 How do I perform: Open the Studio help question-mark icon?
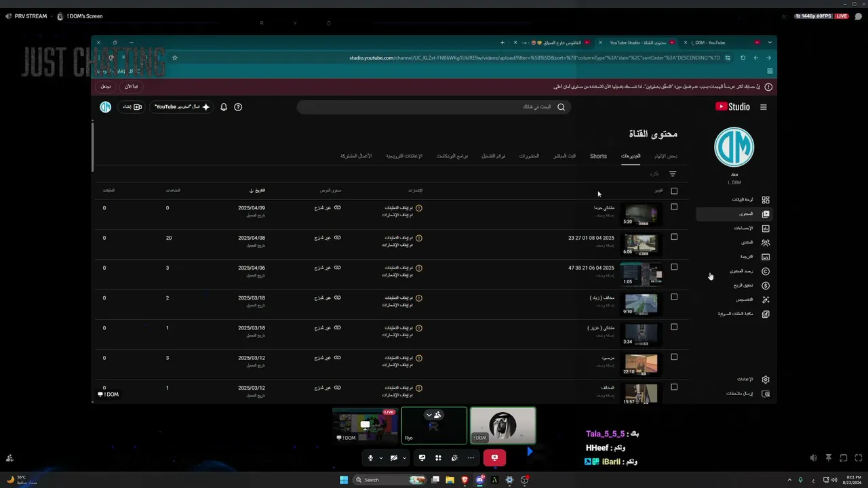[x=238, y=107]
